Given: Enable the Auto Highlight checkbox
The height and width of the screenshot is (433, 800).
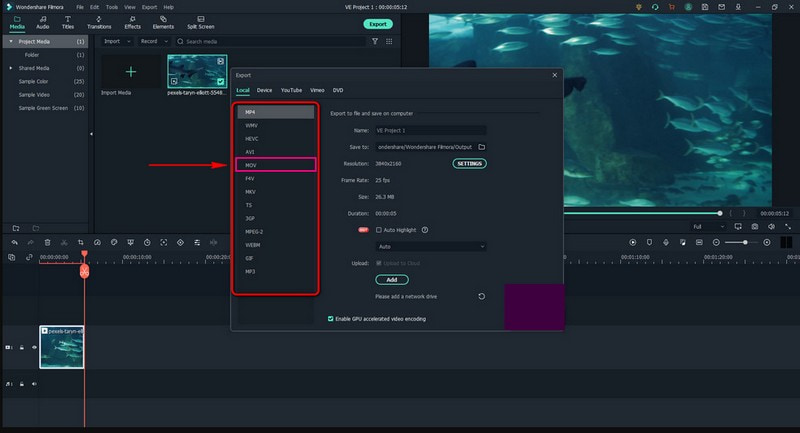Looking at the screenshot, I should [379, 229].
